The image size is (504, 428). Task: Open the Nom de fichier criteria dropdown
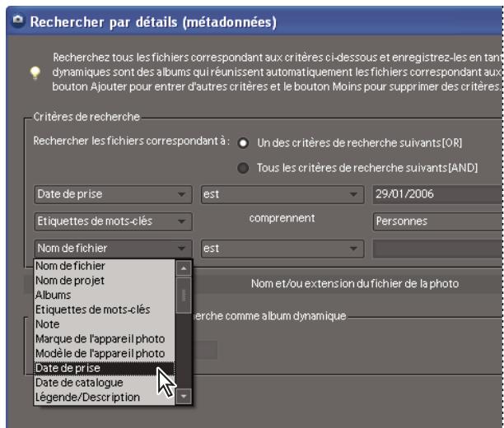pos(113,249)
